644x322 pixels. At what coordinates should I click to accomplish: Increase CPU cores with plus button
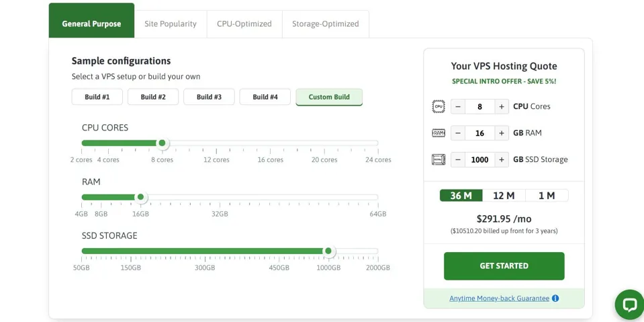pos(502,106)
